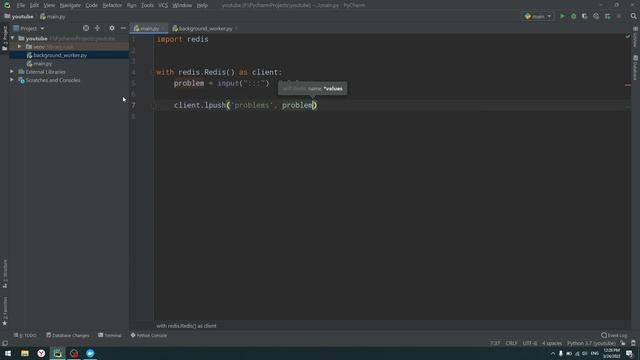This screenshot has height=360, width=640.
Task: Open the View menu
Action: (x=49, y=5)
